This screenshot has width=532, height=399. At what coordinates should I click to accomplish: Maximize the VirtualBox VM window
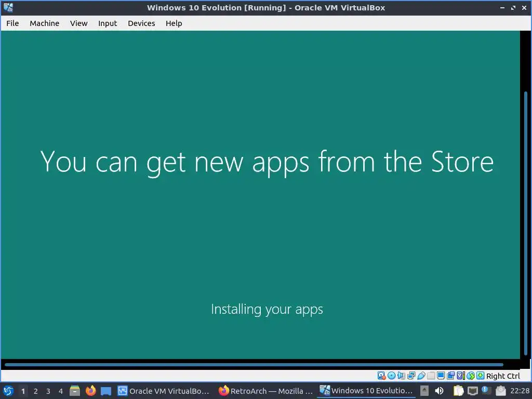click(513, 7)
